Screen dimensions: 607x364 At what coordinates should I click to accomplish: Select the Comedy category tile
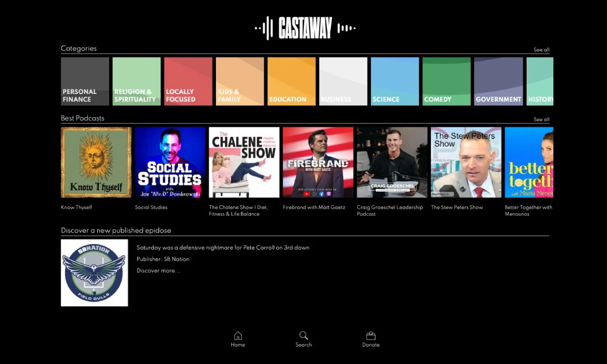pos(446,81)
